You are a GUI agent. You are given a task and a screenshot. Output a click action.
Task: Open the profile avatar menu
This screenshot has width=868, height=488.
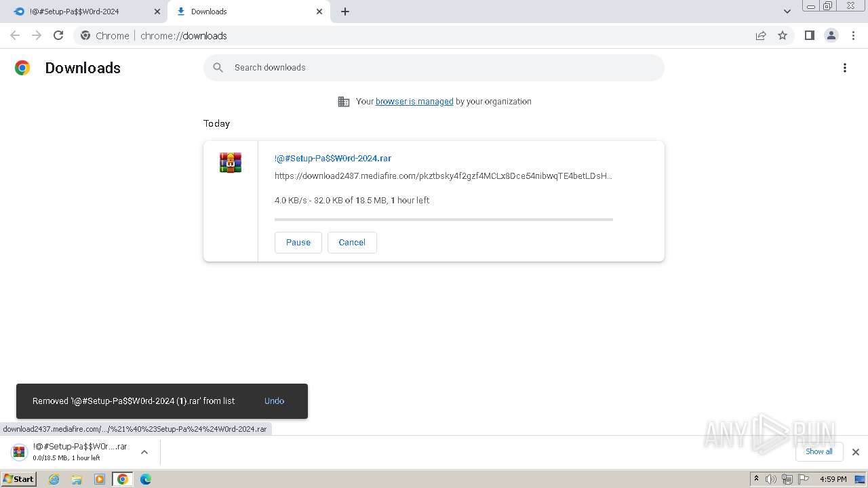point(831,35)
